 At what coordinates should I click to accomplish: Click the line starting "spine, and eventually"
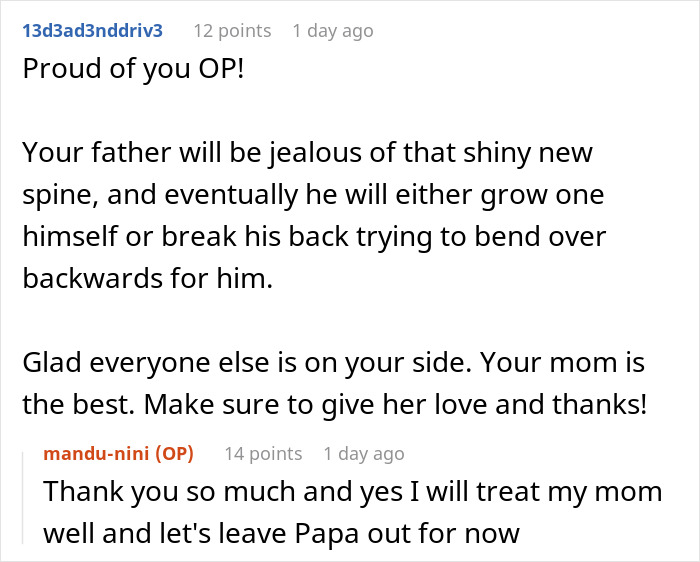pyautogui.click(x=312, y=194)
